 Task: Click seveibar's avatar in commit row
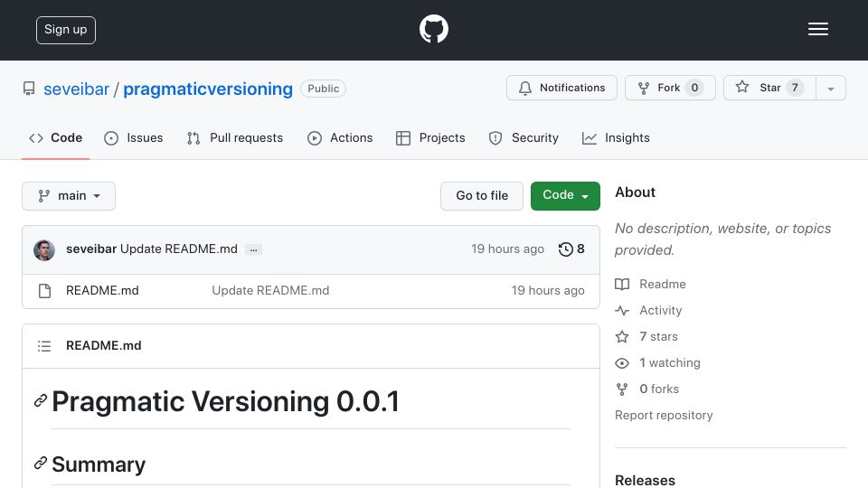[x=44, y=250]
